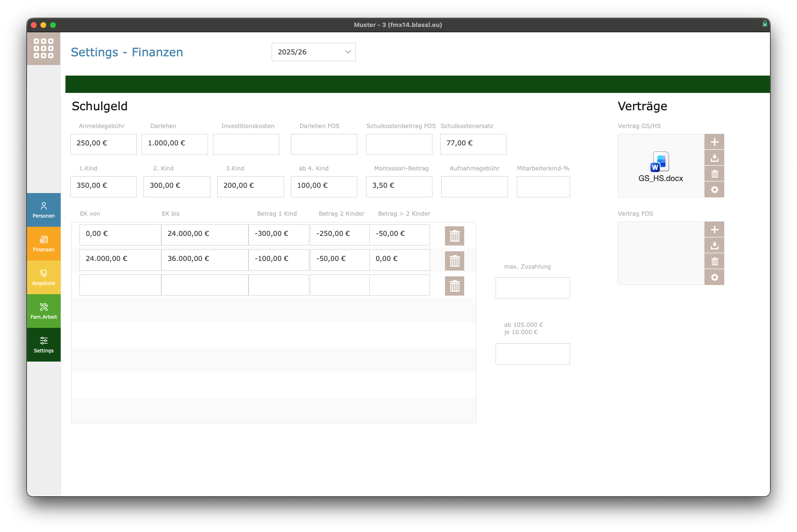797x532 pixels.
Task: Select the Settings sidebar item
Action: click(44, 345)
